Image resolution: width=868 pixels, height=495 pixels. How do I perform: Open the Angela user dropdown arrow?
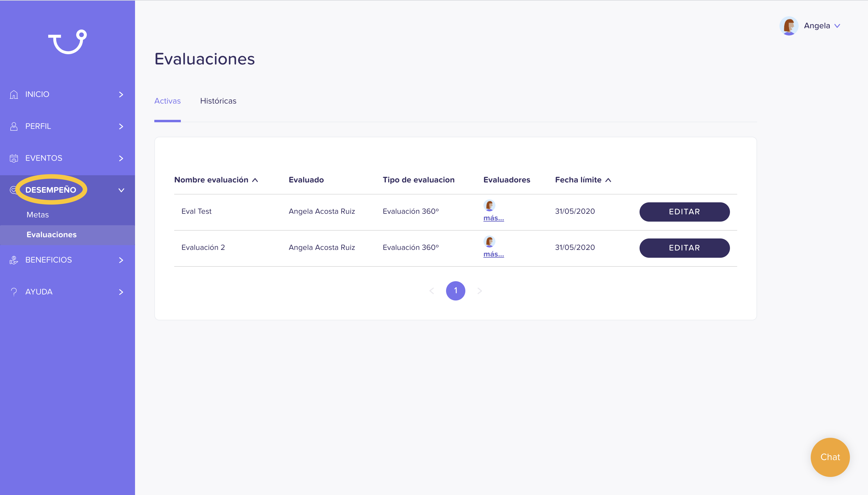click(837, 26)
